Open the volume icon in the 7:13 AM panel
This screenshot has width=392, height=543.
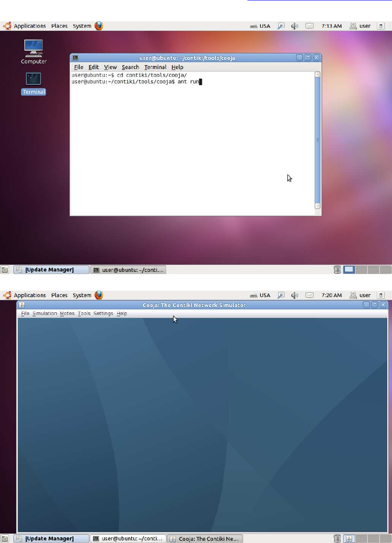295,26
